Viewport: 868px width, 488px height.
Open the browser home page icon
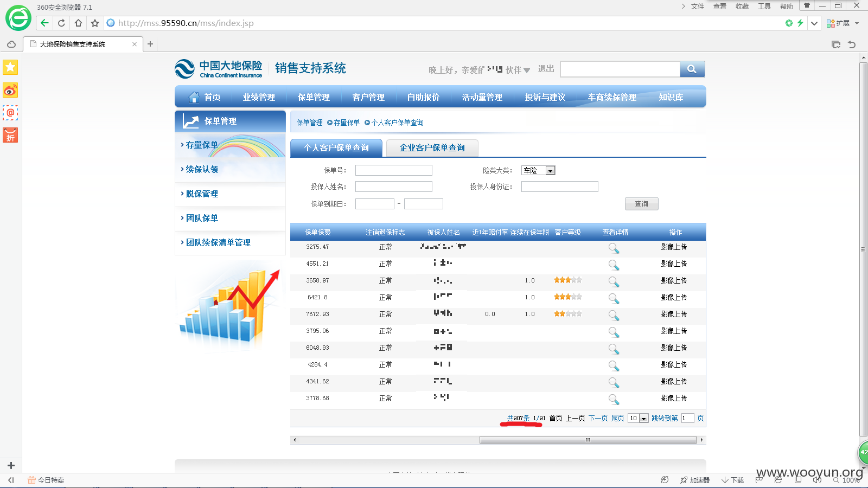[x=79, y=23]
